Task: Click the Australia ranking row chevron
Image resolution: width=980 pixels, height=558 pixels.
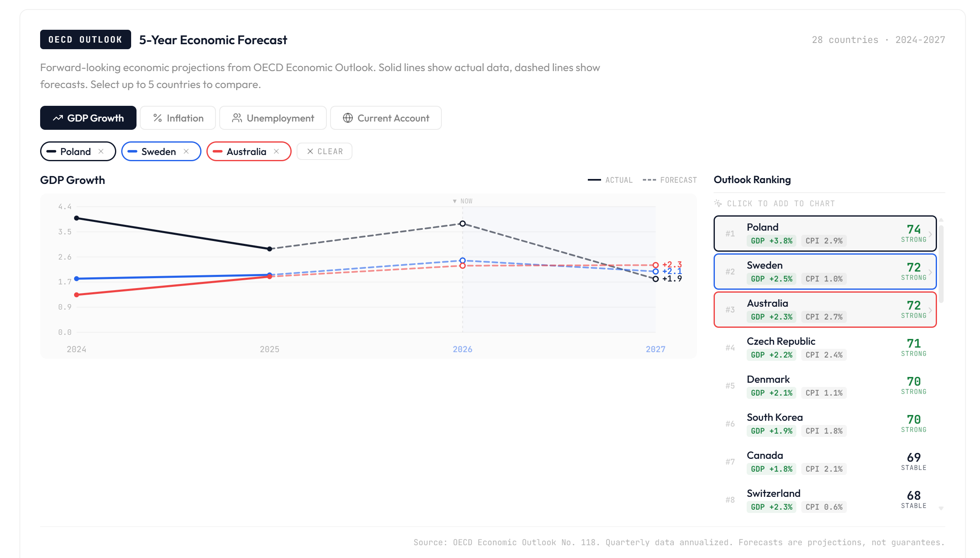Action: [930, 310]
